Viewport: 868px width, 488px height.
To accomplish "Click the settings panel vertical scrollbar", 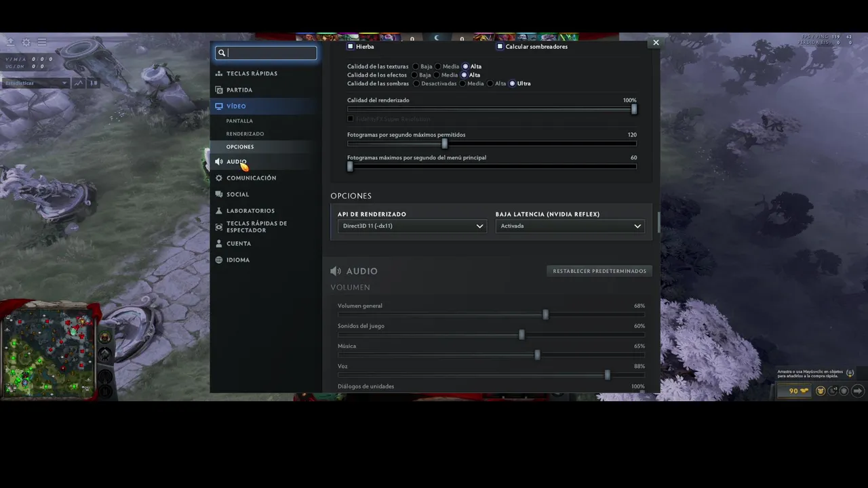I will pyautogui.click(x=658, y=222).
